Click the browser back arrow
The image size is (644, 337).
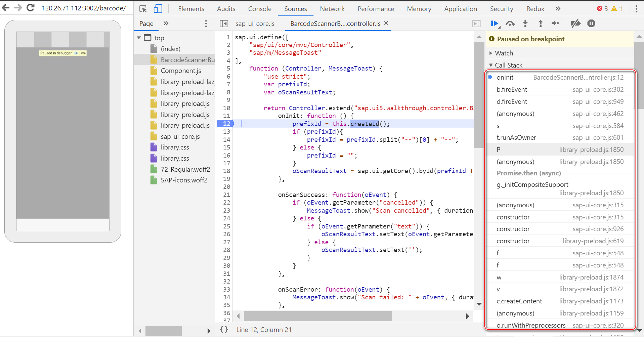click(x=6, y=8)
